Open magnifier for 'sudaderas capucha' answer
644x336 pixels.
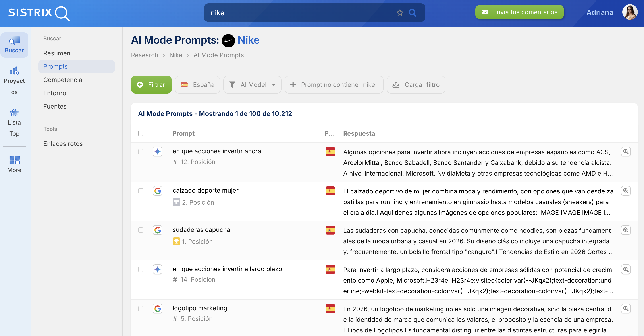pyautogui.click(x=625, y=230)
